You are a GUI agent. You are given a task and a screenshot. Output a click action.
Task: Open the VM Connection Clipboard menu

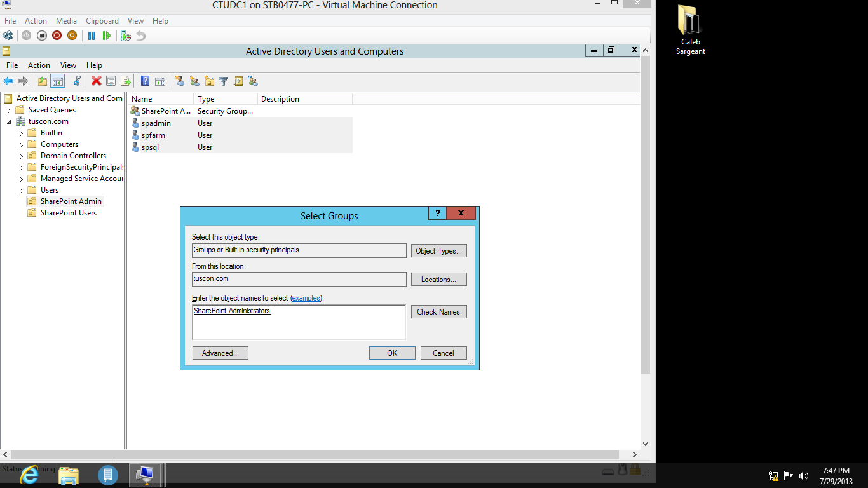pyautogui.click(x=102, y=21)
